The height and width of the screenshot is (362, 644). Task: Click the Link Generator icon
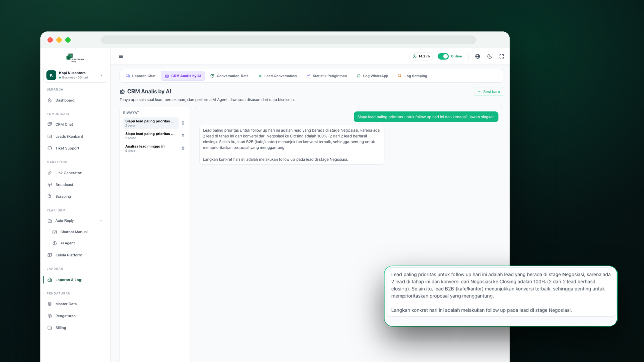coord(50,173)
